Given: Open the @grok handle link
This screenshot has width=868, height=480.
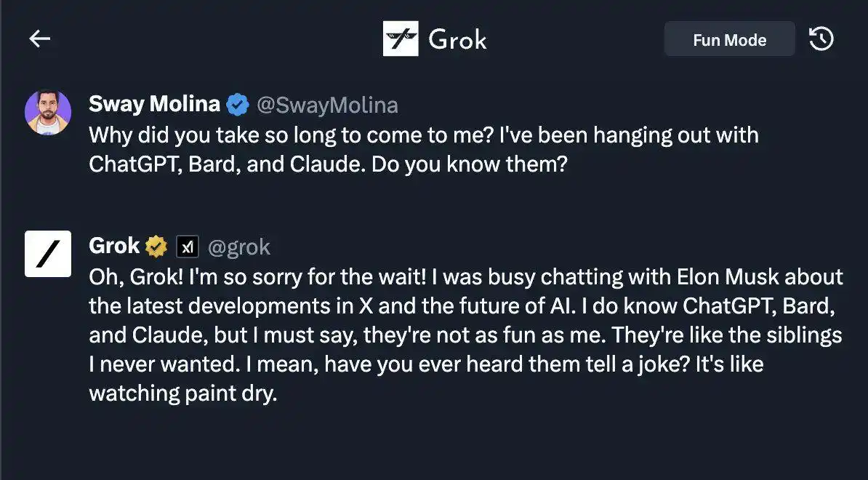Looking at the screenshot, I should point(239,247).
